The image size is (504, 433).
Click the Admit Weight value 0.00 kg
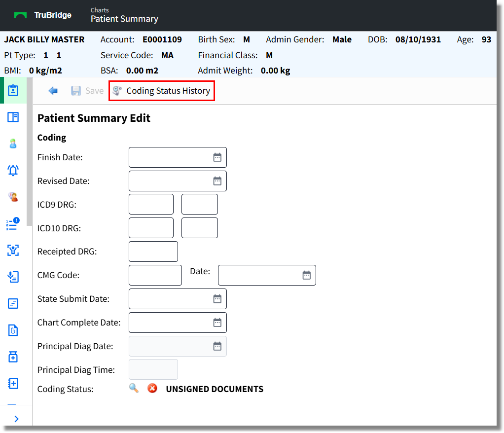click(276, 71)
